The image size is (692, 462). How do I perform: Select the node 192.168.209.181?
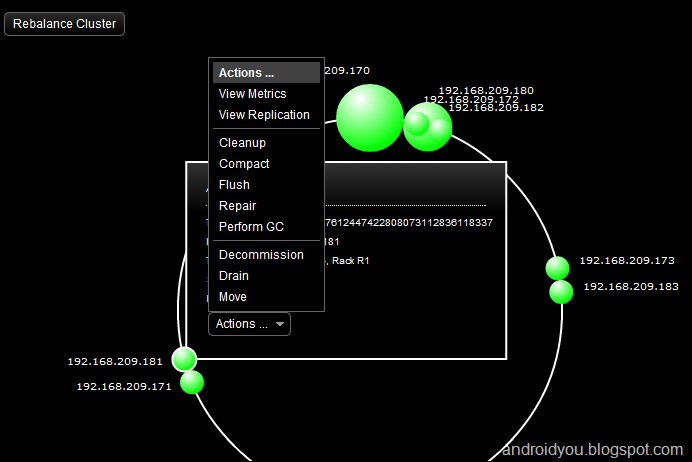184,359
